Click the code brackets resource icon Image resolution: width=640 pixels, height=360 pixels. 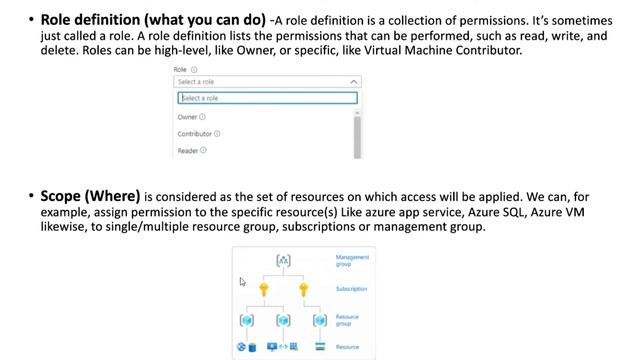pos(283,347)
